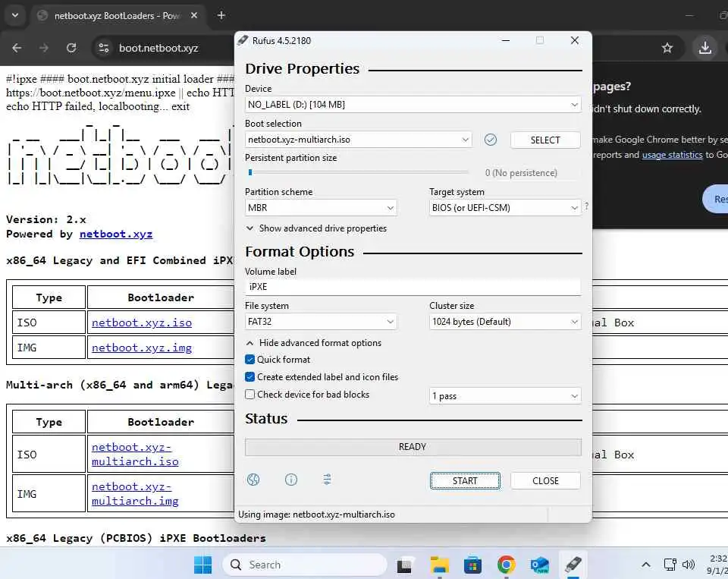This screenshot has width=728, height=579.
Task: Open volume control tray icon
Action: pyautogui.click(x=689, y=565)
